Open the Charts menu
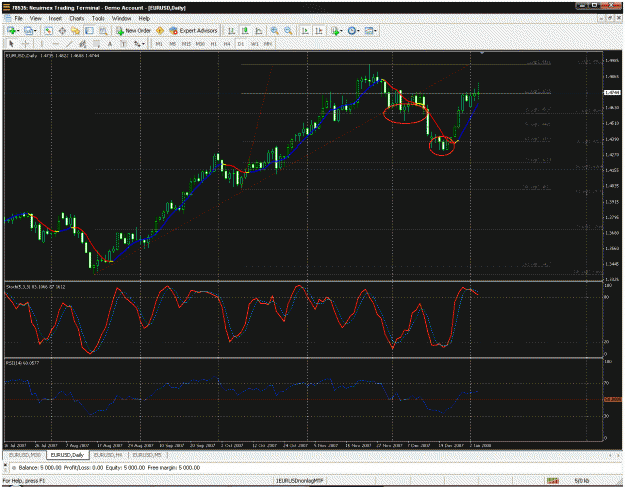 click(77, 18)
